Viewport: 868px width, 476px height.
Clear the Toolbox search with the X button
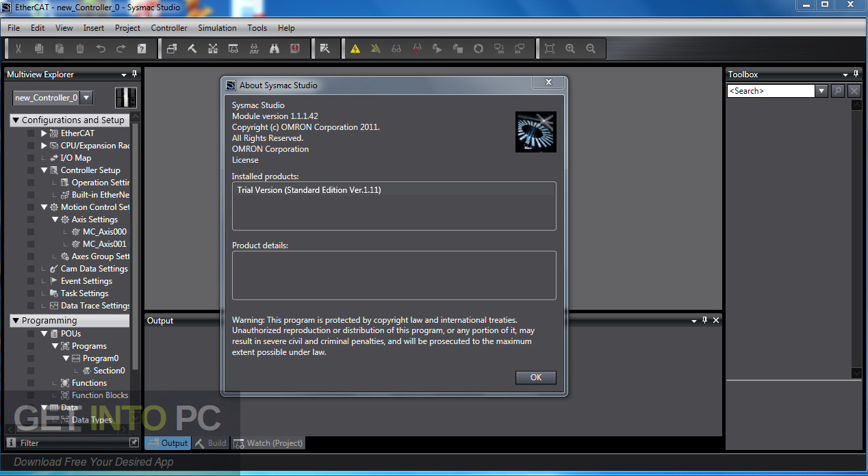coord(854,91)
